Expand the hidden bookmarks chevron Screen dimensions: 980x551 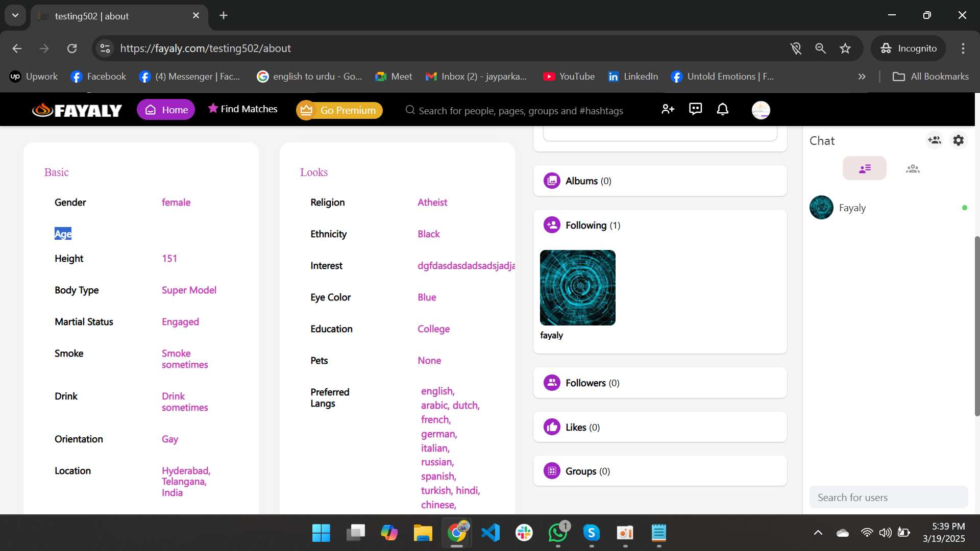click(x=862, y=77)
